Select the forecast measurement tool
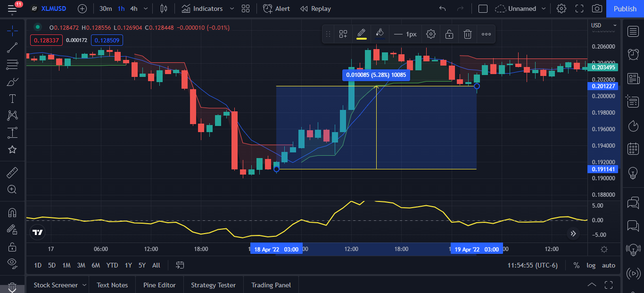 tap(12, 133)
